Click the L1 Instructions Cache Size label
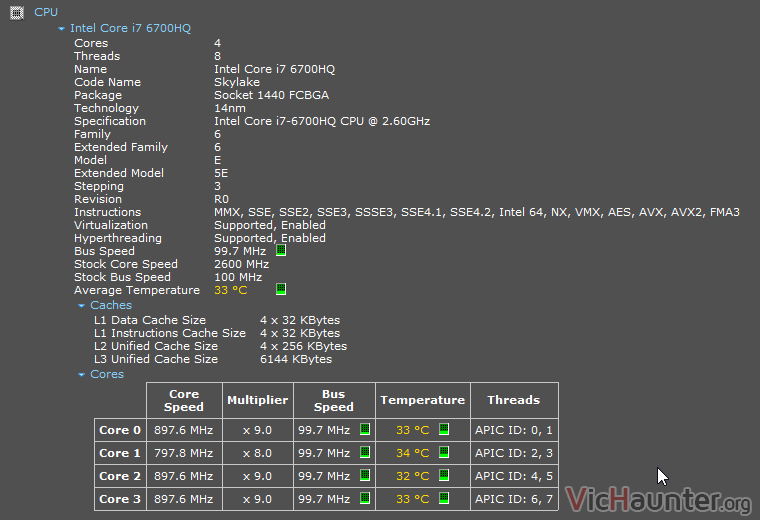 pyautogui.click(x=170, y=333)
